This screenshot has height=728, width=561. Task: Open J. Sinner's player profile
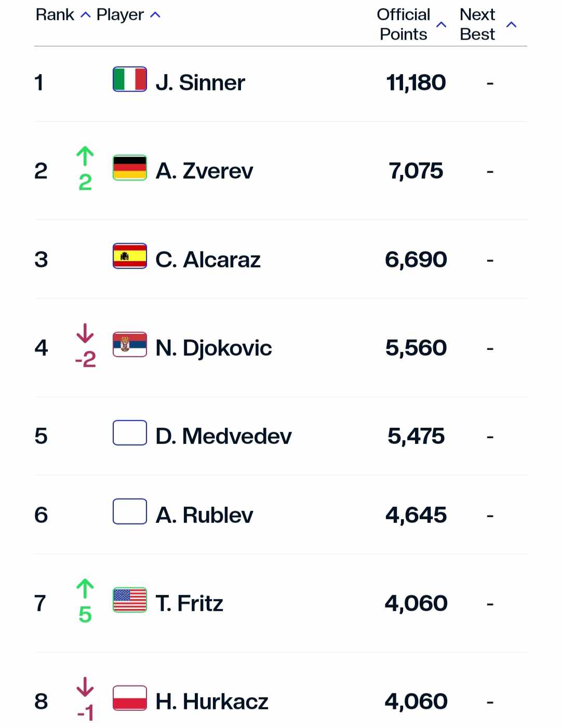tap(200, 83)
